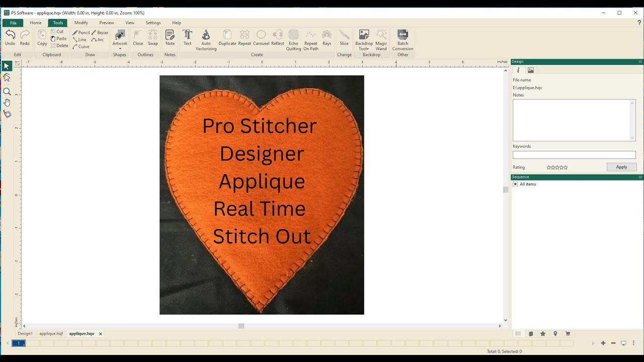Click the Redo arrow icon
The image size is (644, 362).
click(x=25, y=35)
